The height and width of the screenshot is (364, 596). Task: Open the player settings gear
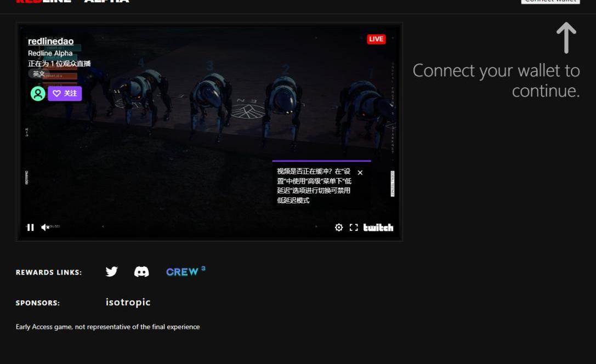(x=339, y=227)
